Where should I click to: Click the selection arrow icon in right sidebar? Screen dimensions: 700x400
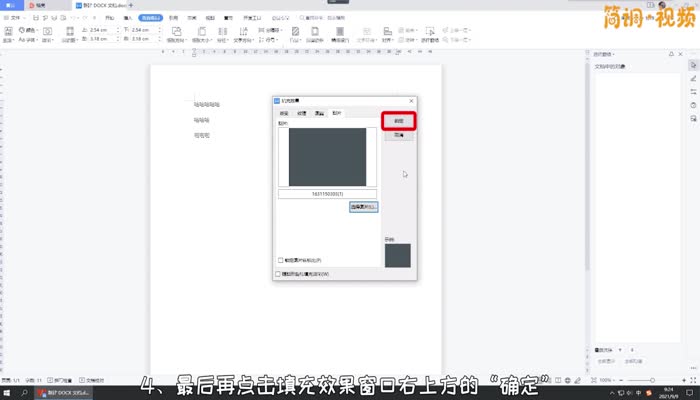click(693, 63)
